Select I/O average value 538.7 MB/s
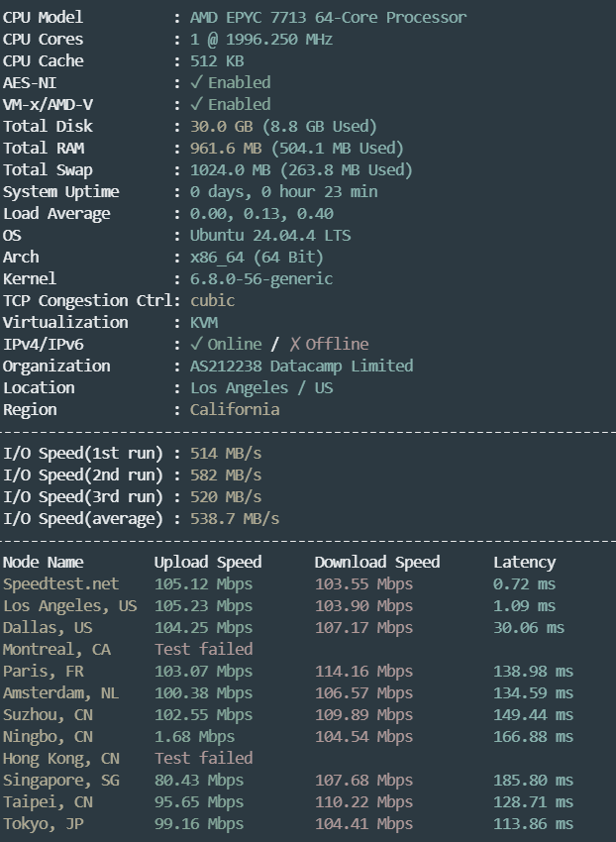616x842 pixels. tap(235, 519)
